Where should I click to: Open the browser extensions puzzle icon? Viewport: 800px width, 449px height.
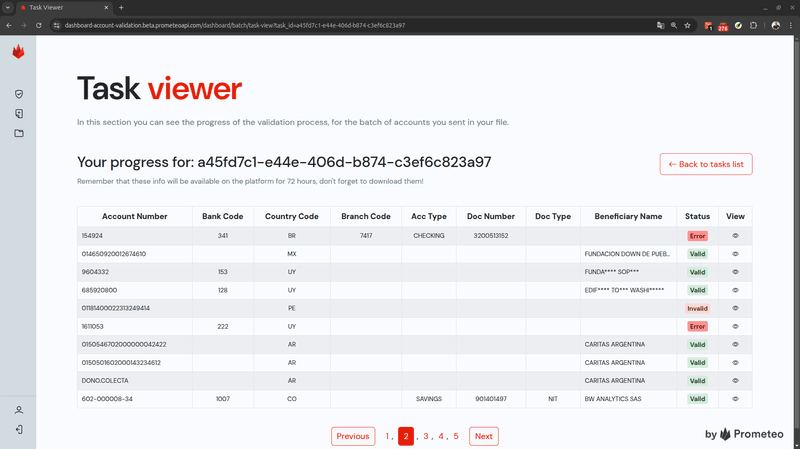(x=753, y=24)
